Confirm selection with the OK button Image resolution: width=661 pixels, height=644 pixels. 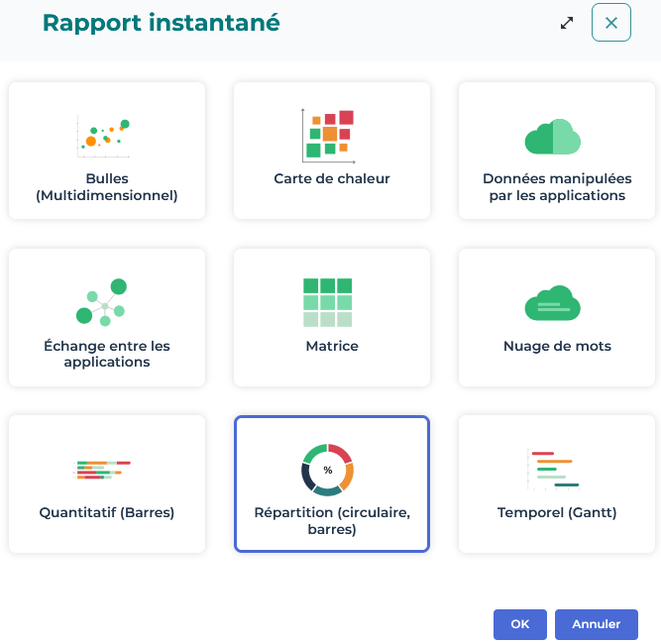520,624
